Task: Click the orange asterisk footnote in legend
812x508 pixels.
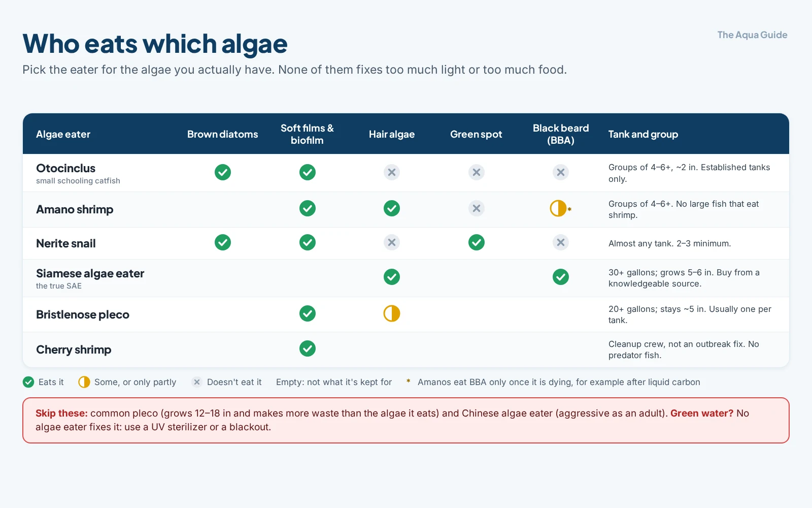Action: coord(408,382)
